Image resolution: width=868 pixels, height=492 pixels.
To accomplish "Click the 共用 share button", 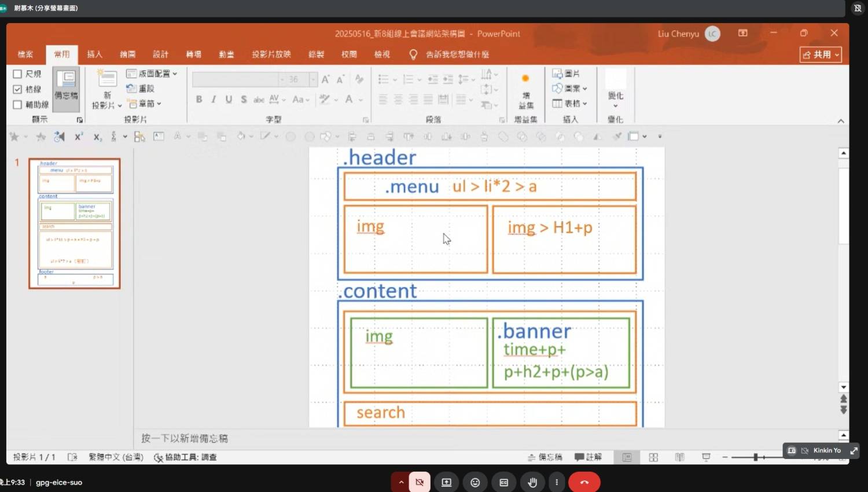I will 820,54.
